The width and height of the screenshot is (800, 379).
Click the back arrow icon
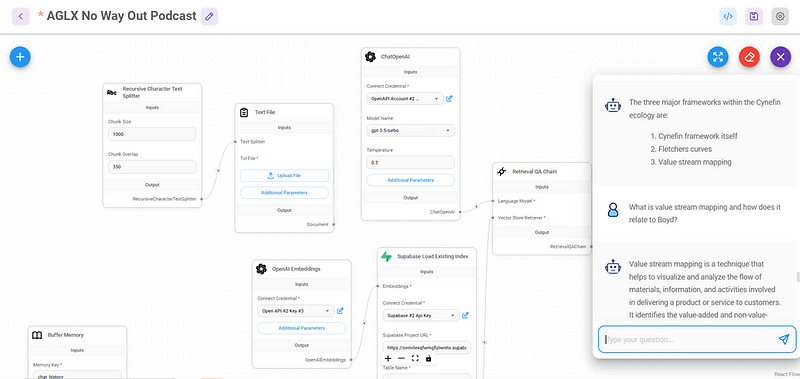tap(20, 16)
